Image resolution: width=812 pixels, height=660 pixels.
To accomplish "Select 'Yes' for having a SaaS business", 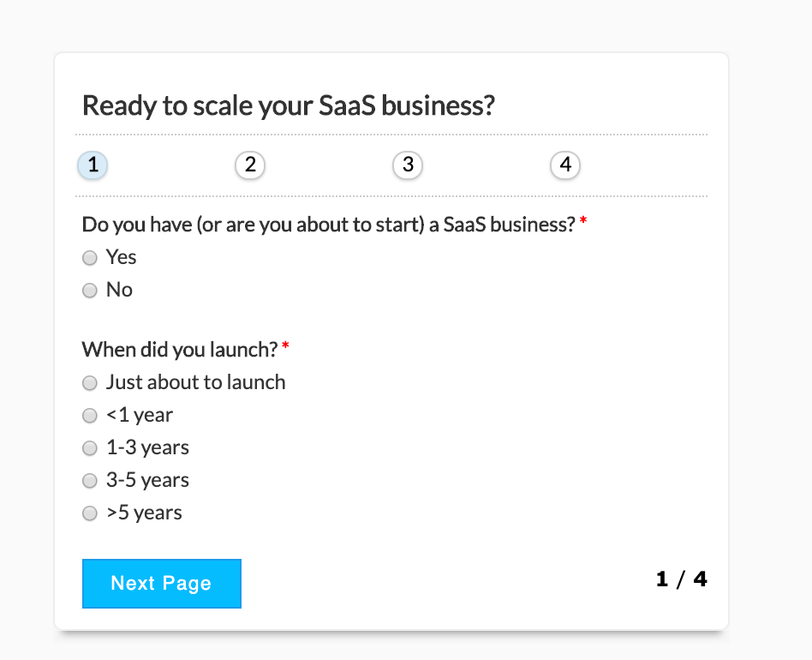I will (90, 257).
